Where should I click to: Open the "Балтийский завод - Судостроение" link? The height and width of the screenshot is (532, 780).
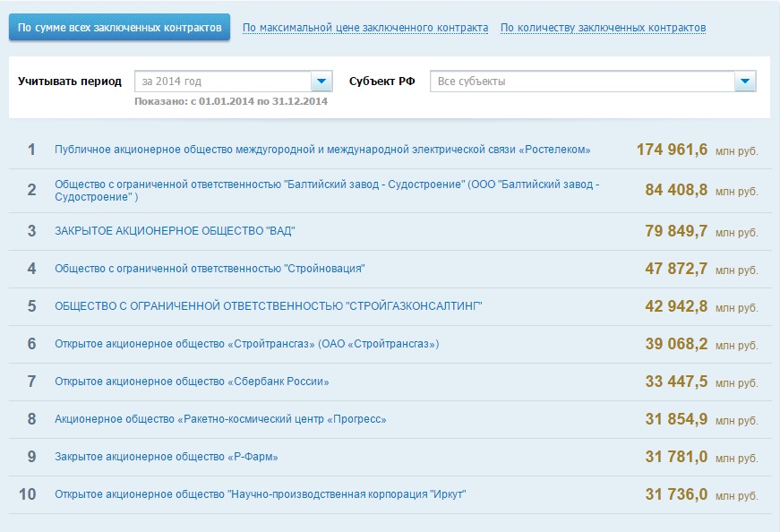tap(327, 190)
